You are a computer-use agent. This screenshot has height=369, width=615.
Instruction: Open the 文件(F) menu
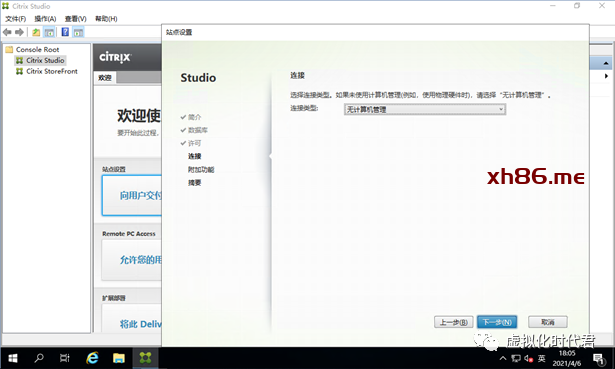pyautogui.click(x=15, y=19)
